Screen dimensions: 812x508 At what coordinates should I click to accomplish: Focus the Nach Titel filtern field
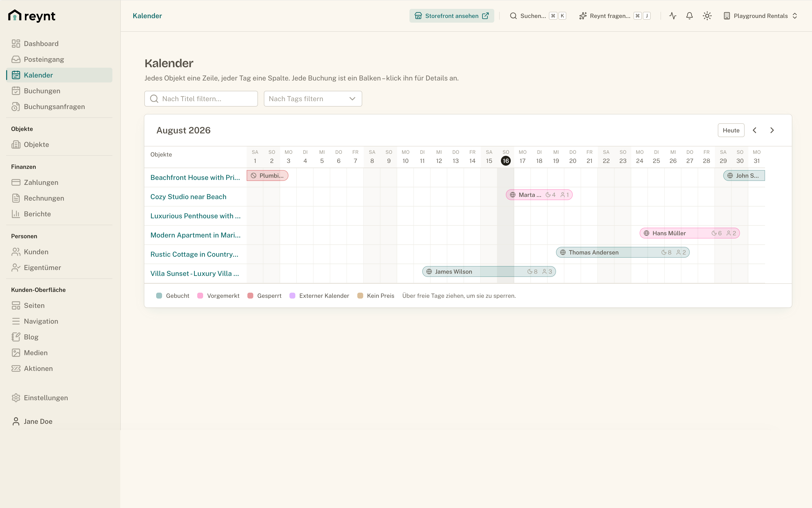click(201, 99)
